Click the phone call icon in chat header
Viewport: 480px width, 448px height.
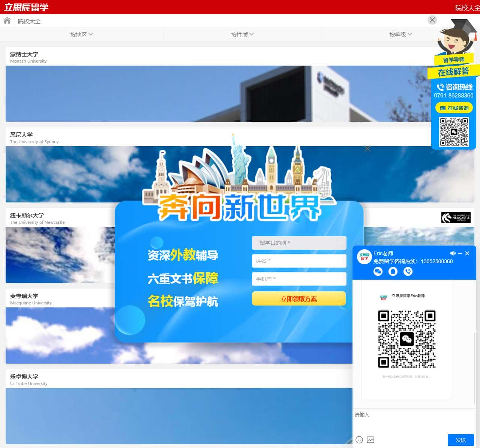click(x=408, y=271)
